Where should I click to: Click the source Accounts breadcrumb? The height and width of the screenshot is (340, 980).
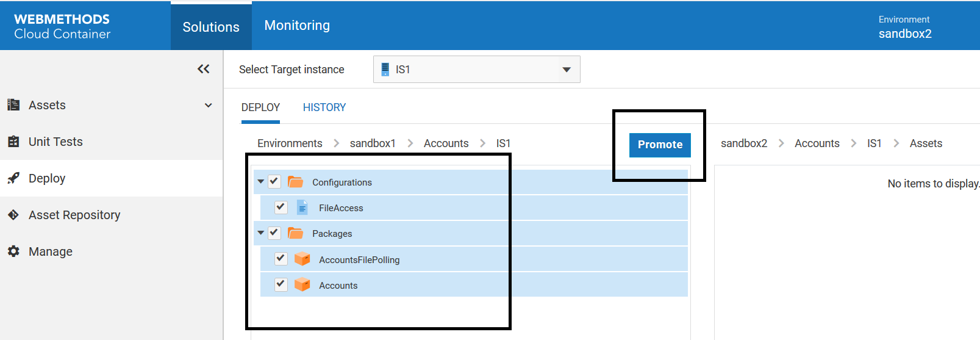click(x=446, y=143)
